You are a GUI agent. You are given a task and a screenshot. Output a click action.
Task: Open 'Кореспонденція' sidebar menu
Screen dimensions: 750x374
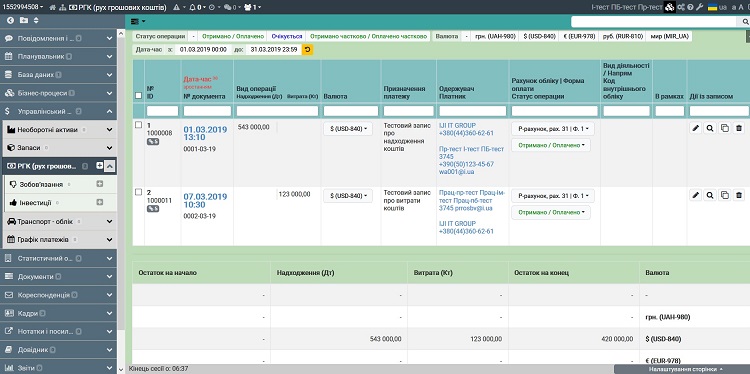point(58,295)
